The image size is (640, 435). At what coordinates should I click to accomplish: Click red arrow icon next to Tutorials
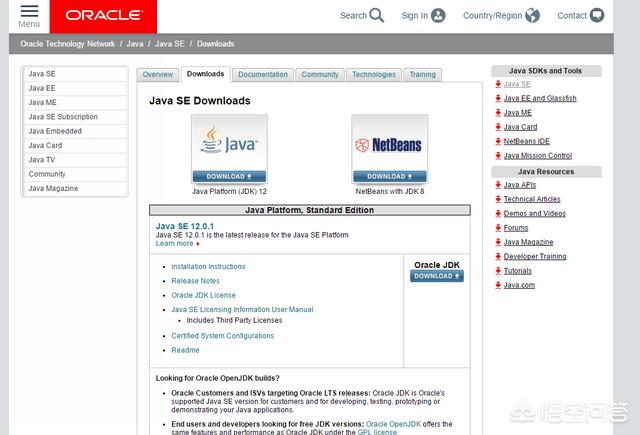498,271
